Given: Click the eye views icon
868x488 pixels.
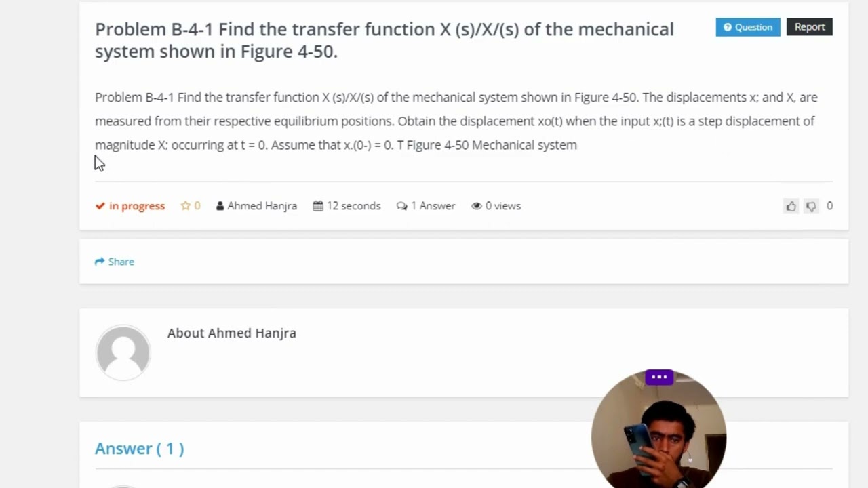Looking at the screenshot, I should pyautogui.click(x=477, y=206).
